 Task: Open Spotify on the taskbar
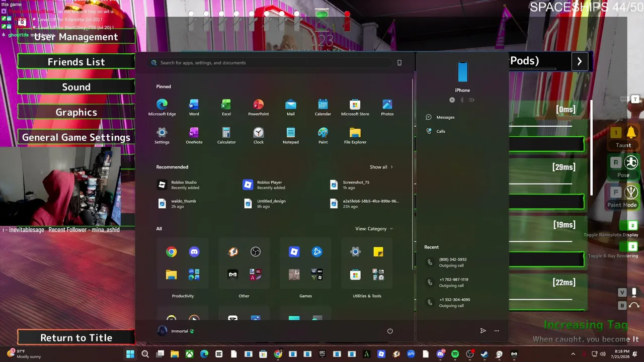[455, 354]
